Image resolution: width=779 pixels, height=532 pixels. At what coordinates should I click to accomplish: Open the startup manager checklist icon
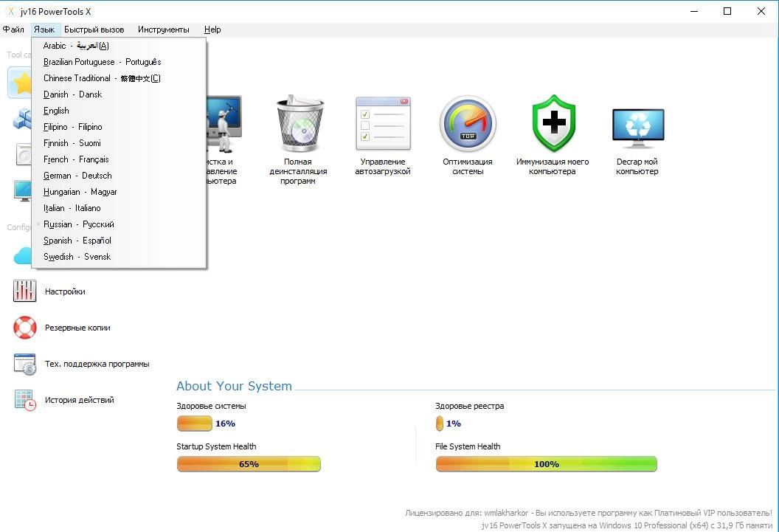tap(383, 124)
